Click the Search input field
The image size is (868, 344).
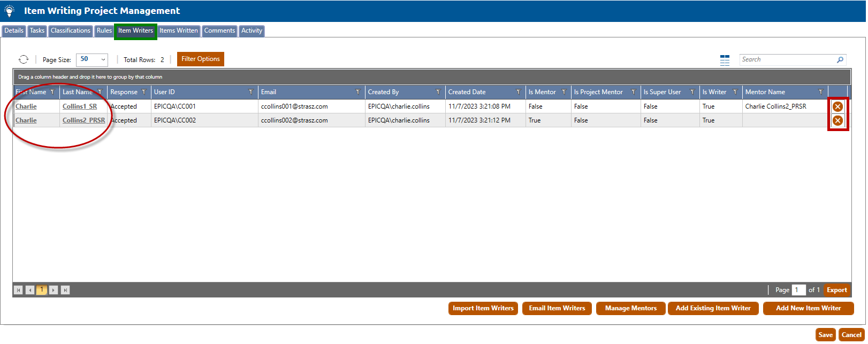pos(787,60)
